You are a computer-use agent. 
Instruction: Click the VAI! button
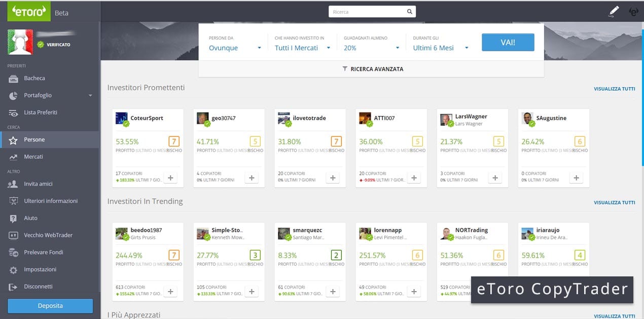[x=508, y=42]
